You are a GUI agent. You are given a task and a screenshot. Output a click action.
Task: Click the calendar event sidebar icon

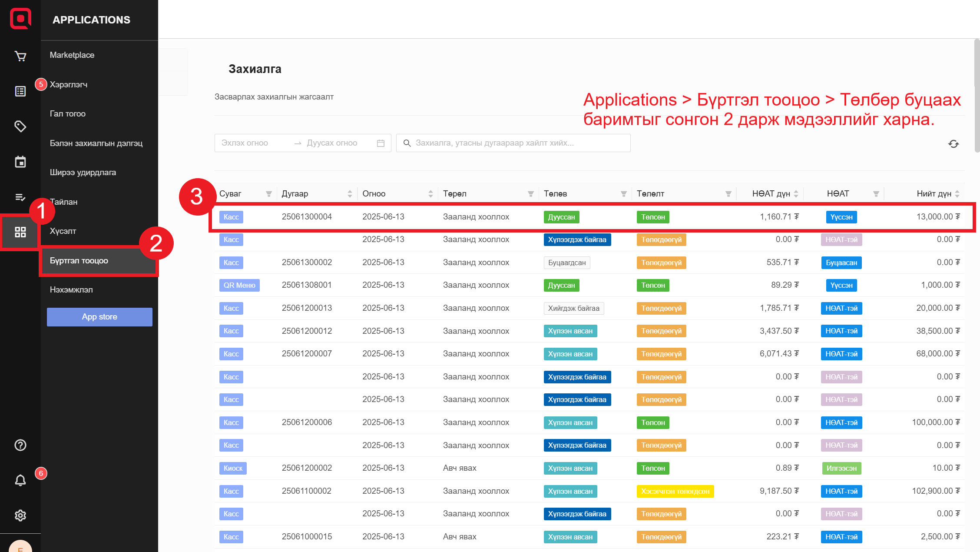click(20, 162)
